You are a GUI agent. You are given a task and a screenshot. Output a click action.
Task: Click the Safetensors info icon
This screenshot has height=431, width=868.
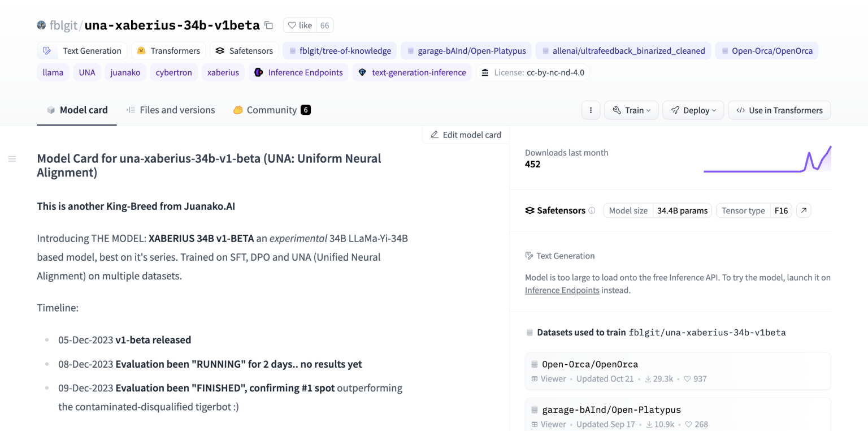[592, 210]
